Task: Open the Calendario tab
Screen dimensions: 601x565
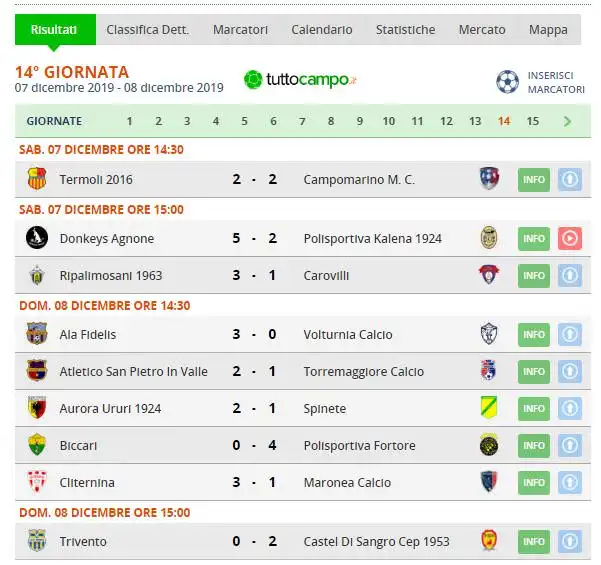Action: pyautogui.click(x=322, y=30)
